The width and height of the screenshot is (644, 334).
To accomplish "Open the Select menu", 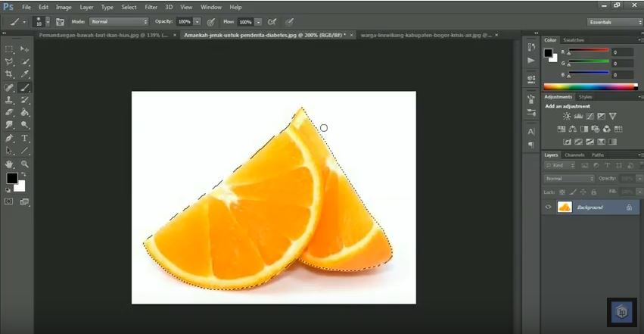I will click(129, 7).
